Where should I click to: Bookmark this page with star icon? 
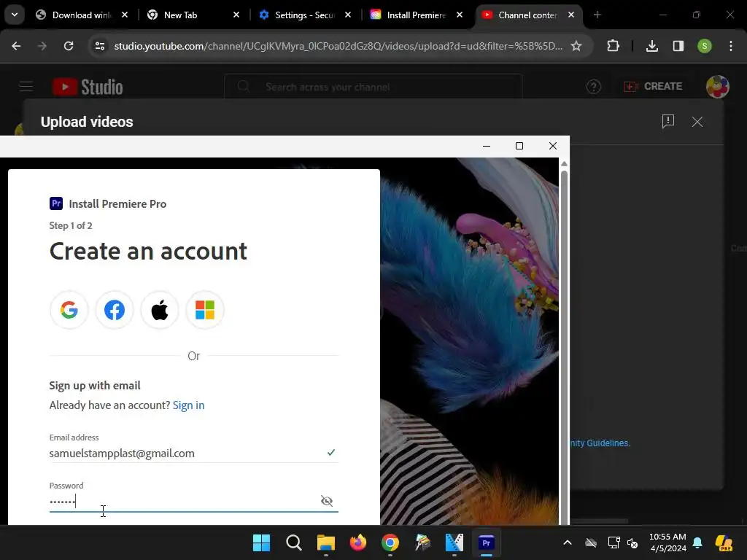(576, 46)
